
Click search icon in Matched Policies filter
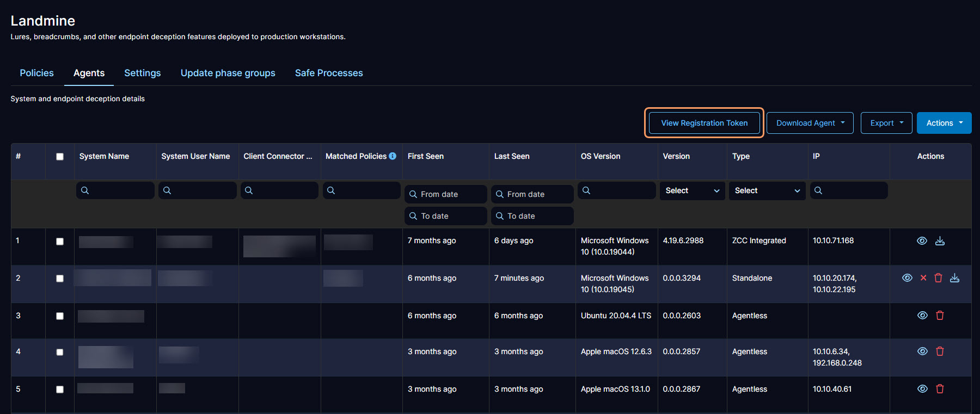[331, 190]
